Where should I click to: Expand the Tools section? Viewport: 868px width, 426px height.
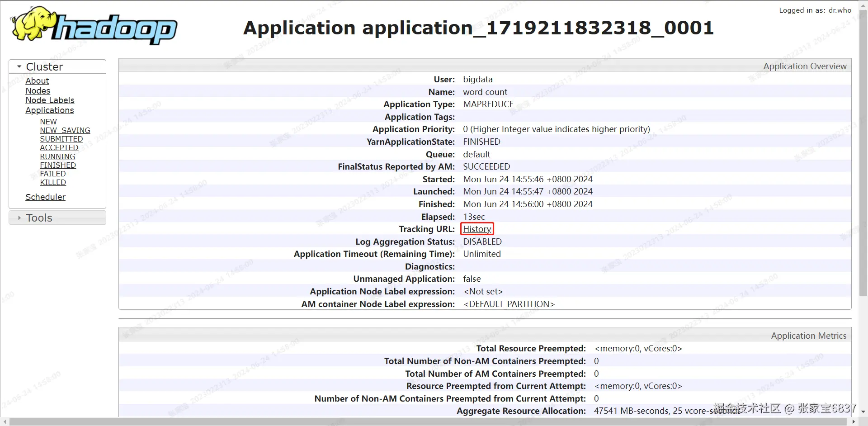click(57, 218)
